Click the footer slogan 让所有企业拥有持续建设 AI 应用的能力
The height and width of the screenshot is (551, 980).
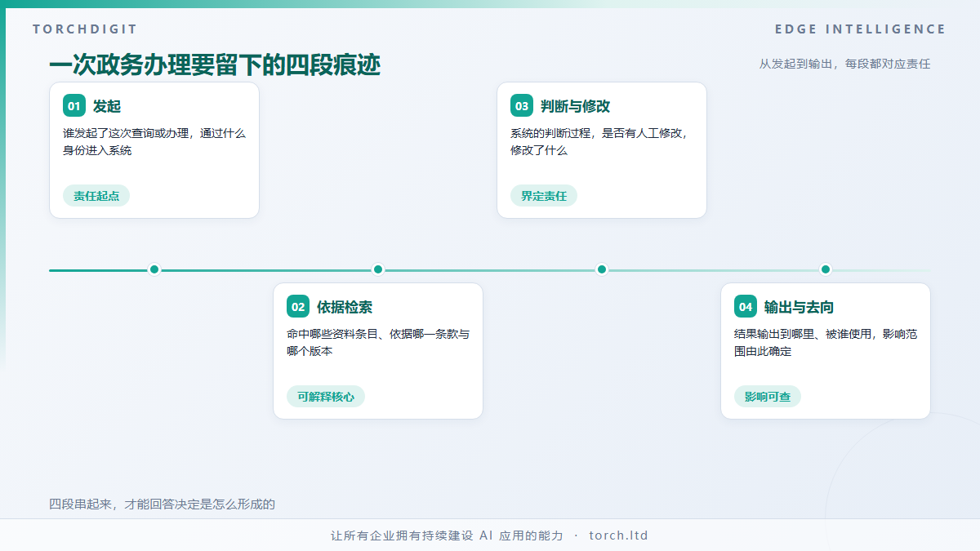point(447,535)
